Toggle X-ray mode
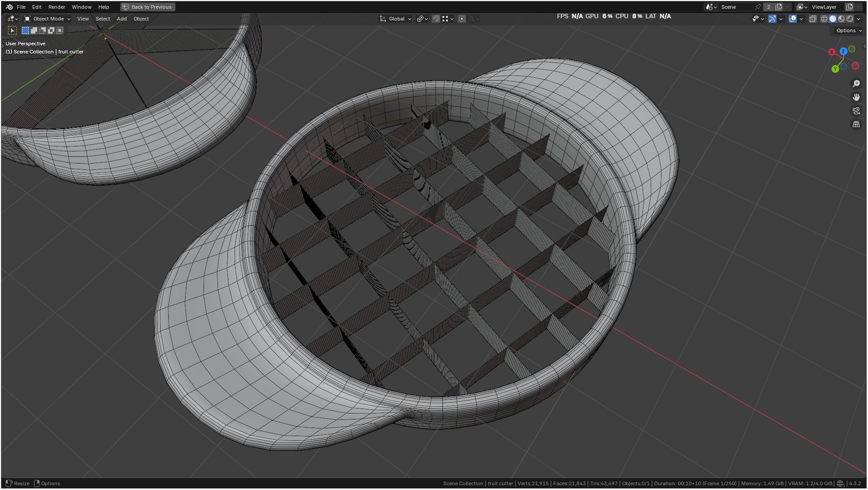This screenshot has height=490, width=868. click(x=813, y=19)
